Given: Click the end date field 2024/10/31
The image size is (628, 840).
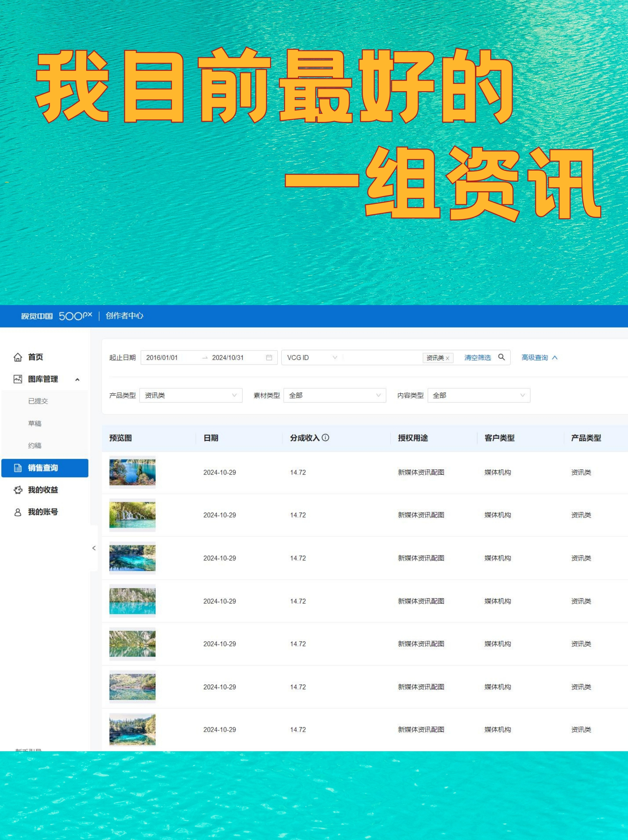Looking at the screenshot, I should 228,358.
